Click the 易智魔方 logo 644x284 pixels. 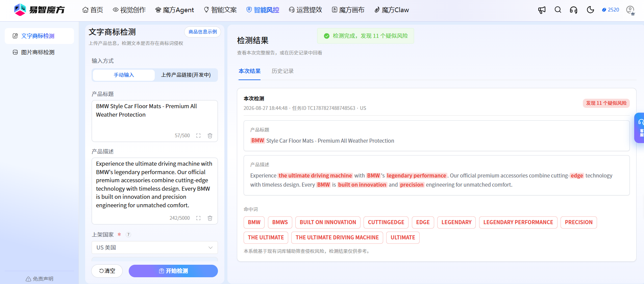[39, 10]
